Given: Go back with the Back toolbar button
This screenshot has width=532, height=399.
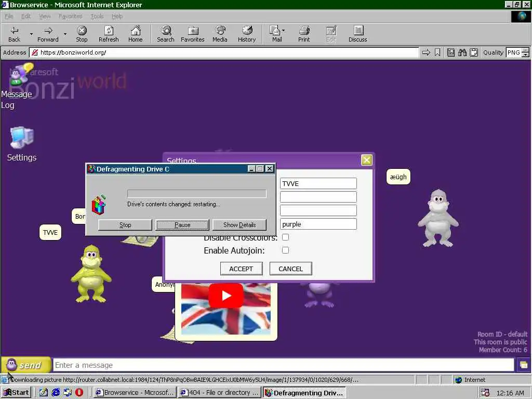Looking at the screenshot, I should 14,34.
